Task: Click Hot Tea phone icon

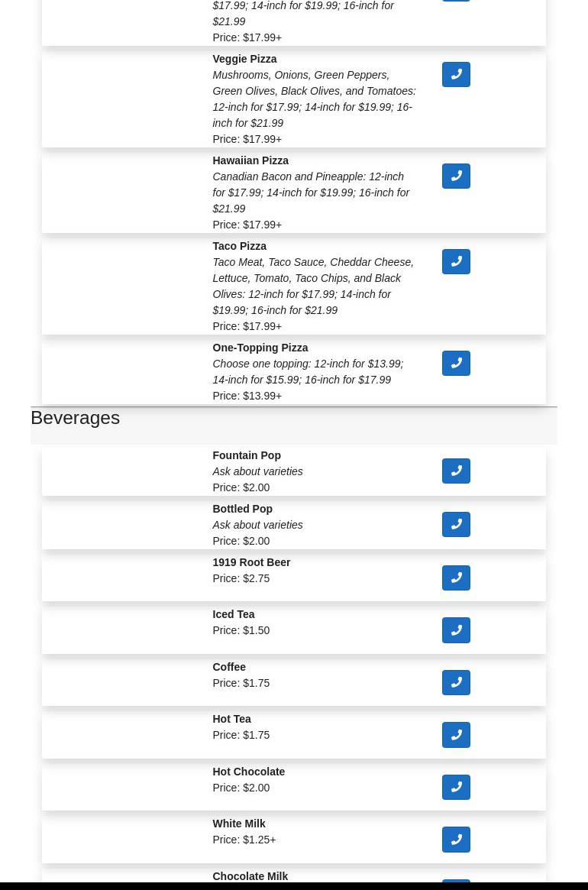Action: coord(456,735)
